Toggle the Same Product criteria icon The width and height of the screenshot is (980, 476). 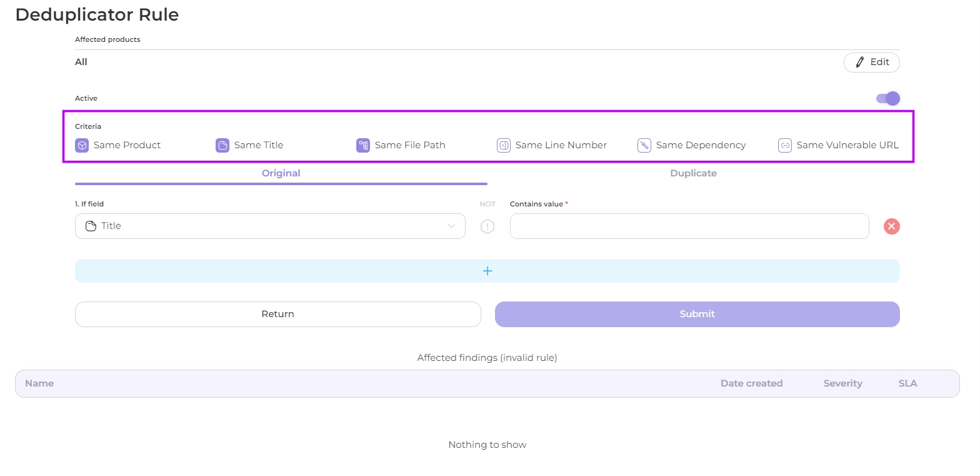pos(82,145)
